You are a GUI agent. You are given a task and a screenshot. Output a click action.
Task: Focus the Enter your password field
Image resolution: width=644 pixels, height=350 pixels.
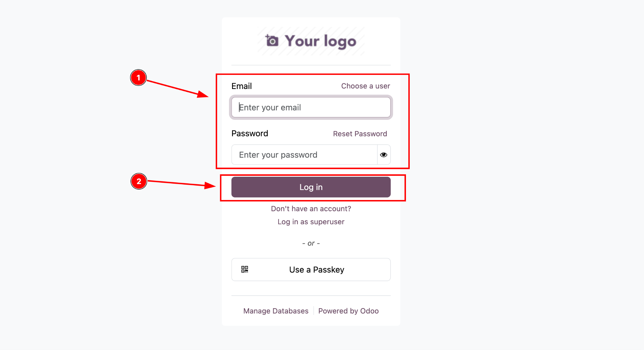[x=304, y=155]
